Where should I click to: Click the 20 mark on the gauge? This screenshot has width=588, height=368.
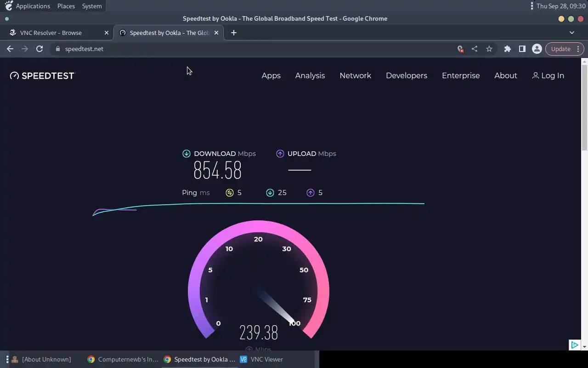pyautogui.click(x=258, y=239)
